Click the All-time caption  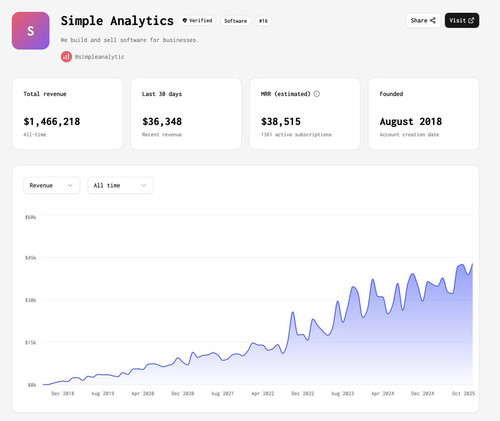tap(35, 134)
